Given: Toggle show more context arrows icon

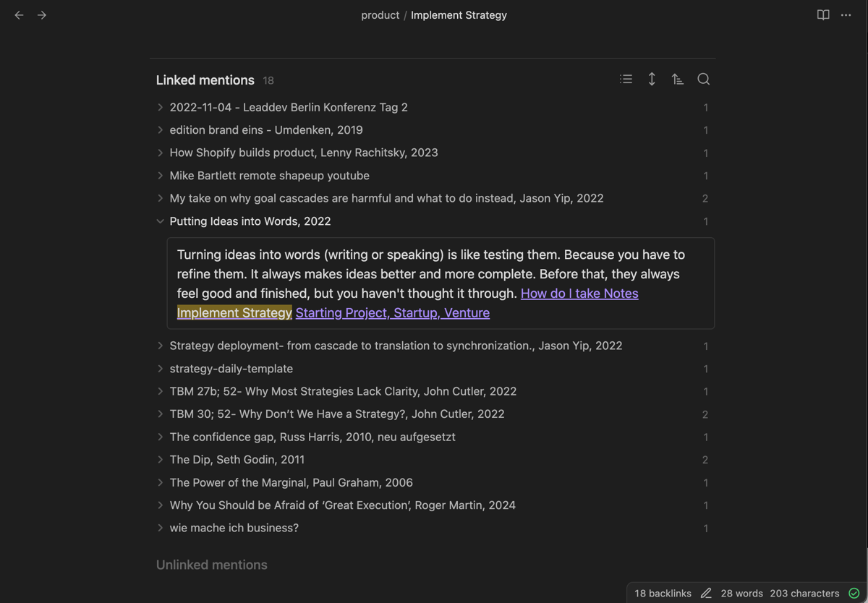Looking at the screenshot, I should [652, 80].
